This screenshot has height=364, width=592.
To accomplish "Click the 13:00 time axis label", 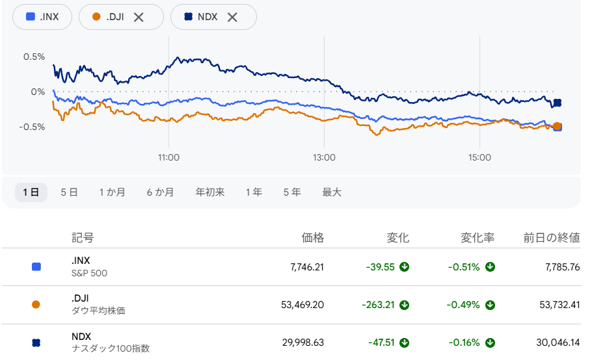I will pos(324,158).
